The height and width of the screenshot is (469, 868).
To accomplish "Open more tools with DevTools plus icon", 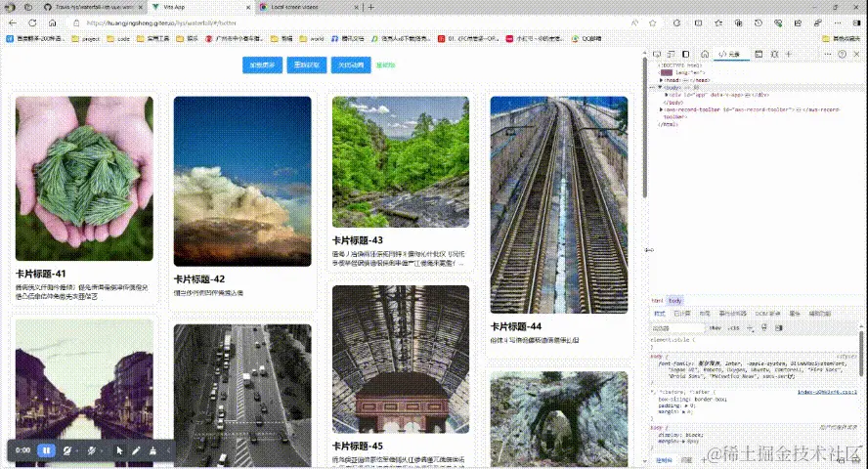I will pos(788,54).
